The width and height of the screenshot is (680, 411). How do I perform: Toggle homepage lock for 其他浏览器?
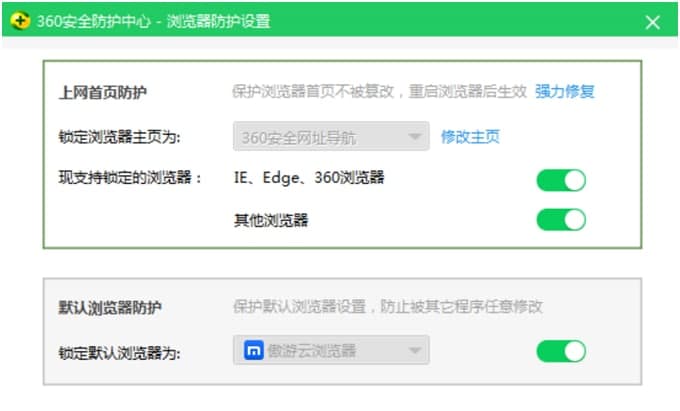(x=561, y=220)
